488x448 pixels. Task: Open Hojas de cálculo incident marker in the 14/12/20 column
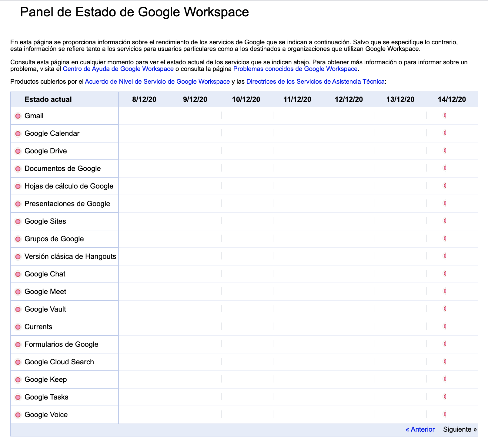point(445,186)
